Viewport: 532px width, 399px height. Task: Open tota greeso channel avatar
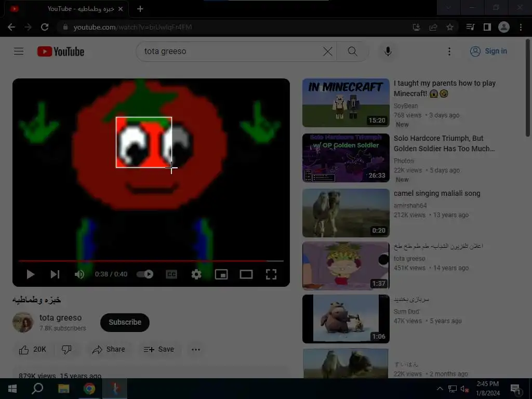click(23, 322)
